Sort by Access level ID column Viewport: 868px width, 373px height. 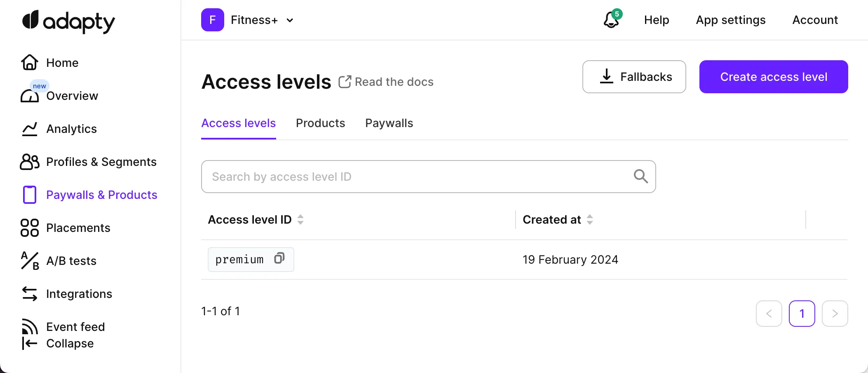(300, 220)
